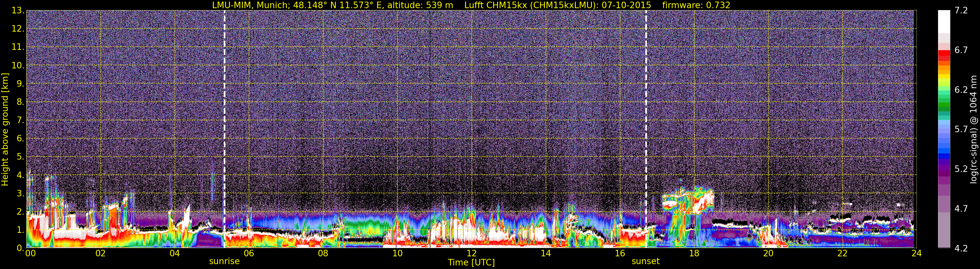Click the '22' time axis tick label
Image resolution: width=980 pixels, height=269 pixels.
[x=842, y=253]
